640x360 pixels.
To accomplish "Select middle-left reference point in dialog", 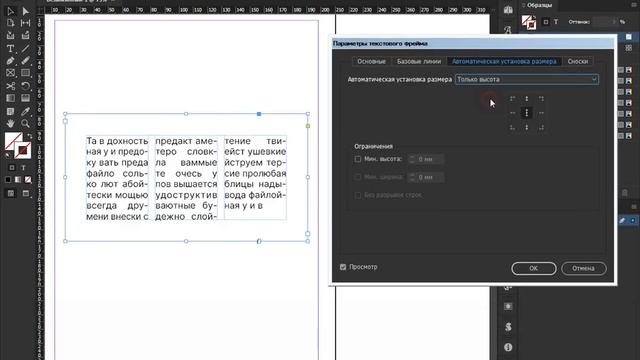I will [x=512, y=113].
